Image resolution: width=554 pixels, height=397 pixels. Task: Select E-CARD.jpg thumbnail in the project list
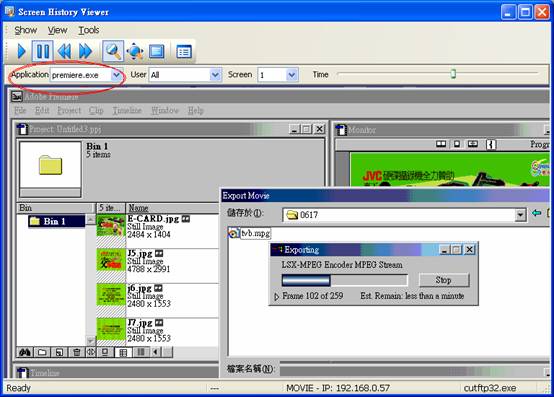[x=111, y=226]
